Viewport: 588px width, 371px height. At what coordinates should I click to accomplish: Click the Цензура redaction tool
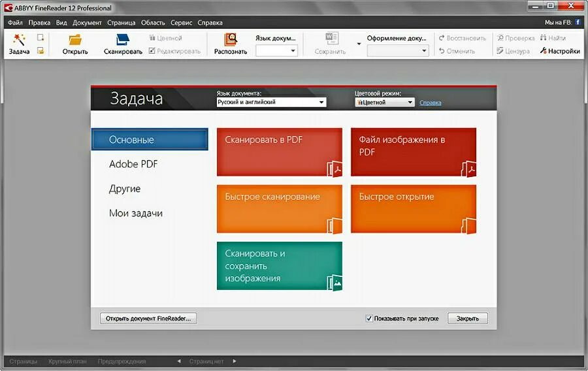click(x=513, y=50)
